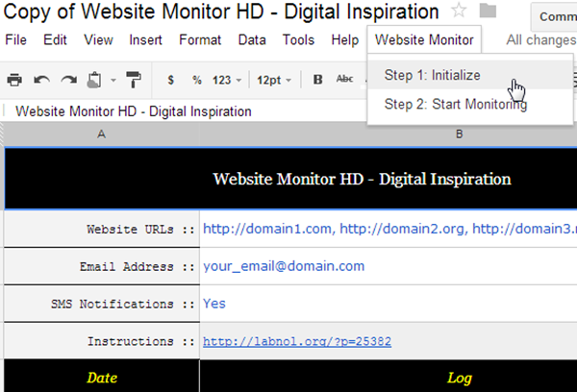
Task: Open the Insert menu
Action: pos(145,39)
